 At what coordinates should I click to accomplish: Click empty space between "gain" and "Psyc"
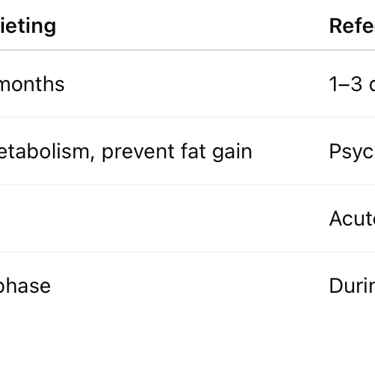(x=291, y=152)
